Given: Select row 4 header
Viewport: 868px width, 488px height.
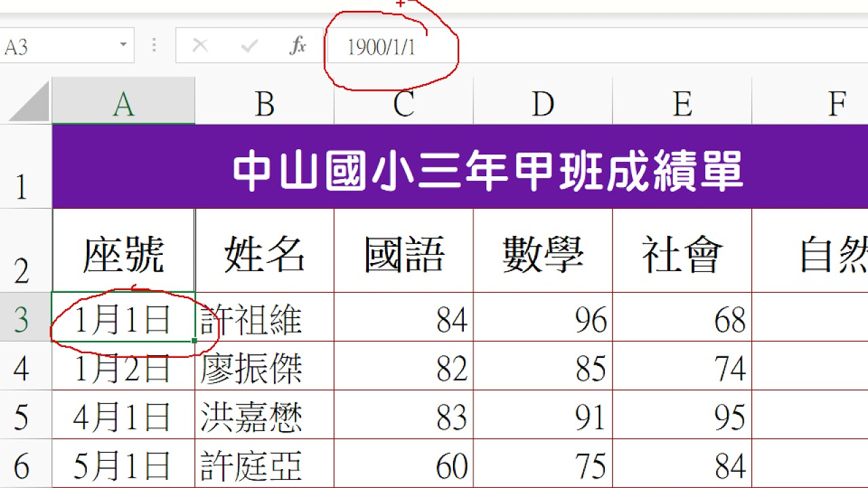Looking at the screenshot, I should click(26, 365).
